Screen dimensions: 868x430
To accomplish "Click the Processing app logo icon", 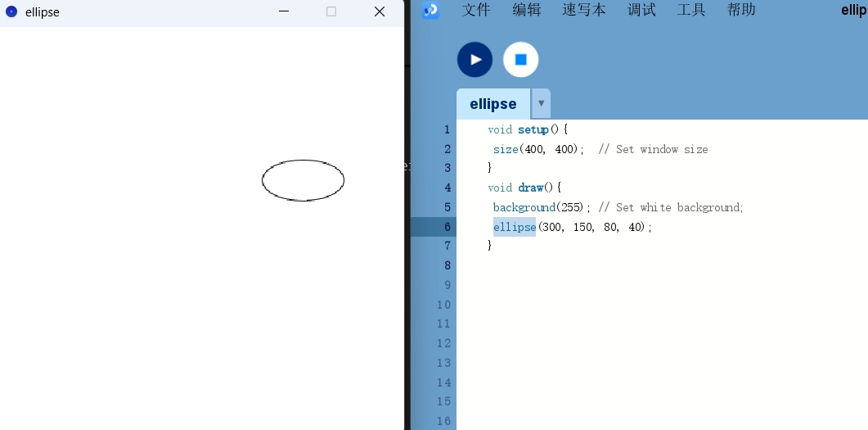I will (x=430, y=10).
